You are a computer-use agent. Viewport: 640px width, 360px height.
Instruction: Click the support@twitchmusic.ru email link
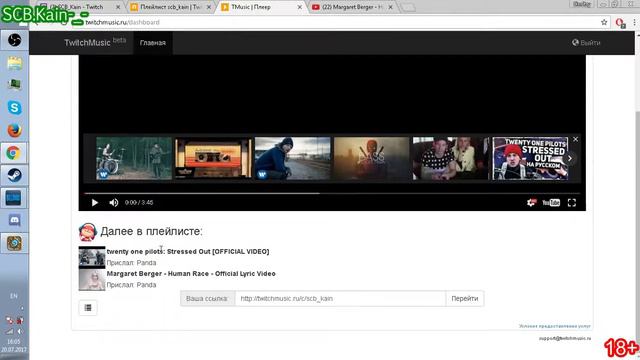tap(565, 338)
